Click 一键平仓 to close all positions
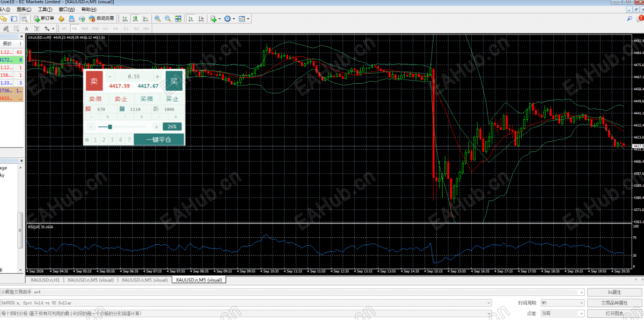Viewport: 644px width, 320px height. coord(159,140)
